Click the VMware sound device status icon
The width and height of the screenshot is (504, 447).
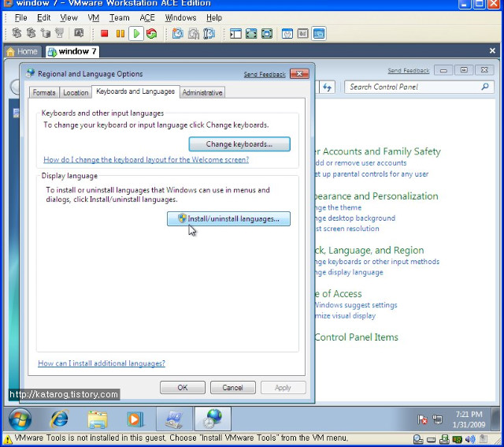tap(470, 439)
